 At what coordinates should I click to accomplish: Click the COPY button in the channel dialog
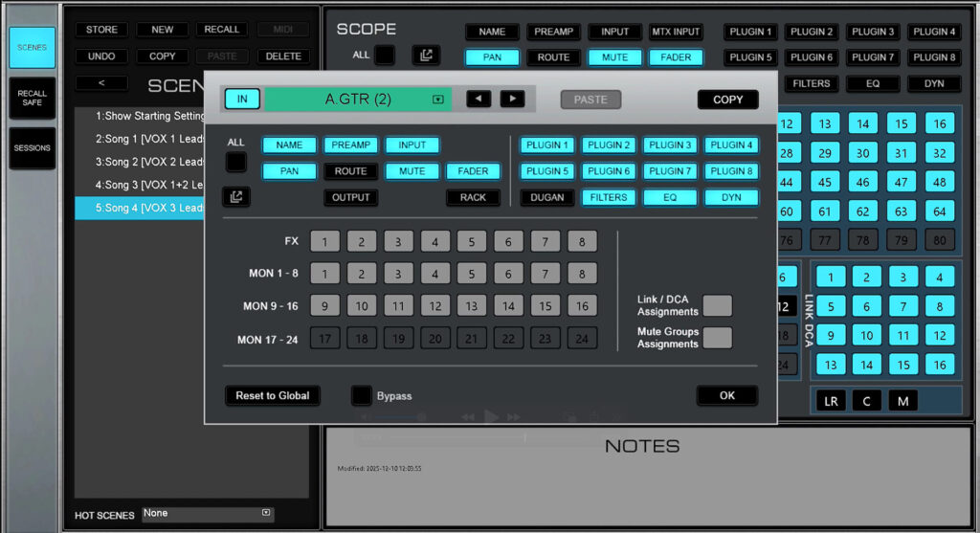tap(728, 100)
